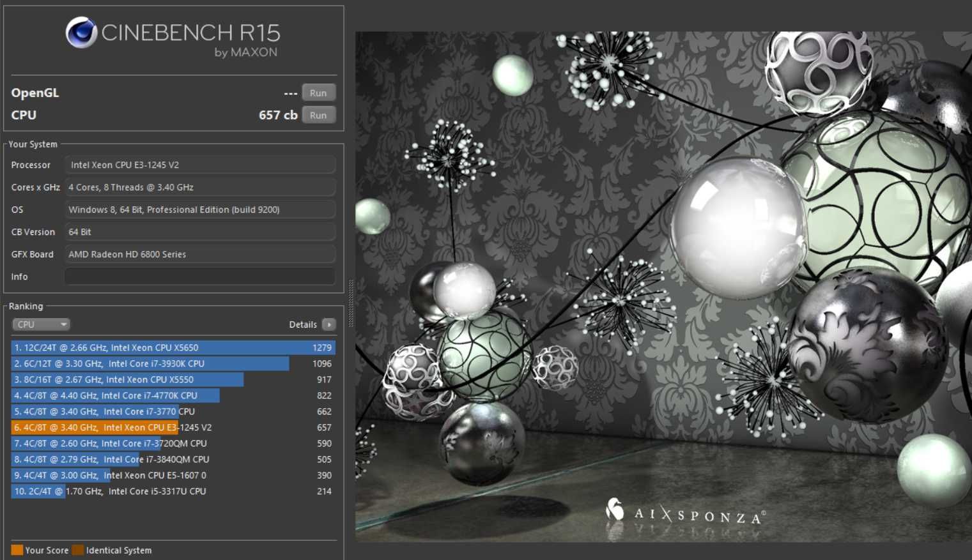Select ranking row Intel Core i7-3770
This screenshot has height=560, width=972.
173,411
